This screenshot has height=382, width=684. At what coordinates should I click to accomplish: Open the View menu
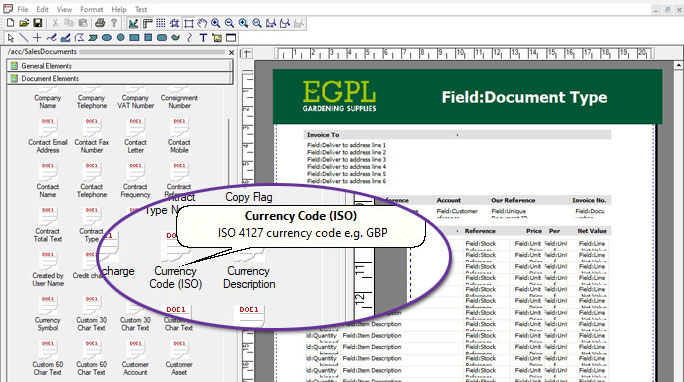point(64,9)
